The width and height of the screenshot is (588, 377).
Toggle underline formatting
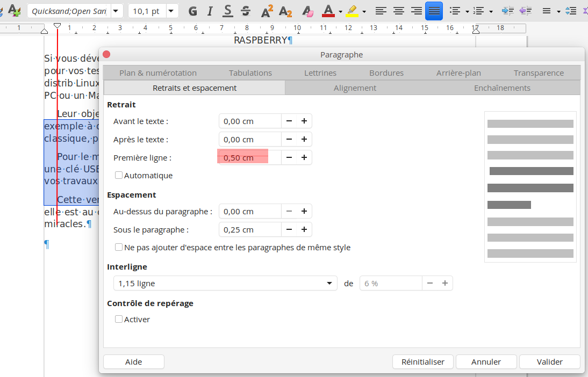[x=228, y=11]
